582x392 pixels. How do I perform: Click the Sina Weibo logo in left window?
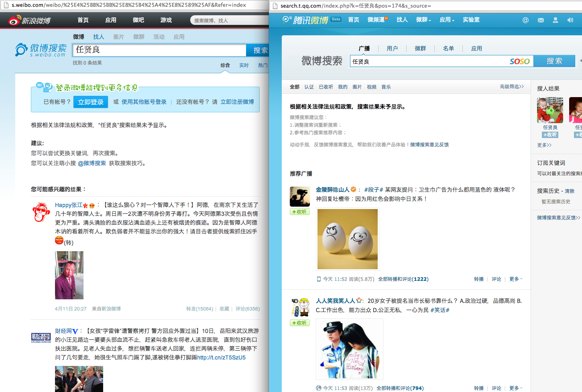[30, 20]
